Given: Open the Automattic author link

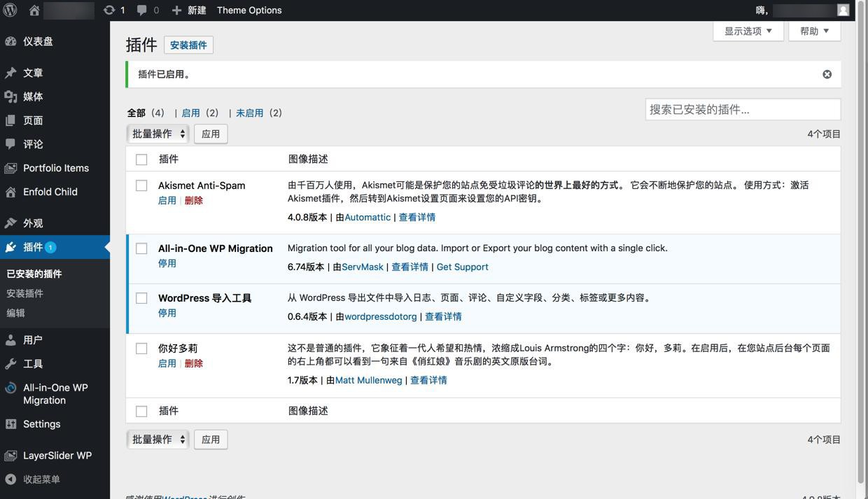Looking at the screenshot, I should [x=367, y=217].
